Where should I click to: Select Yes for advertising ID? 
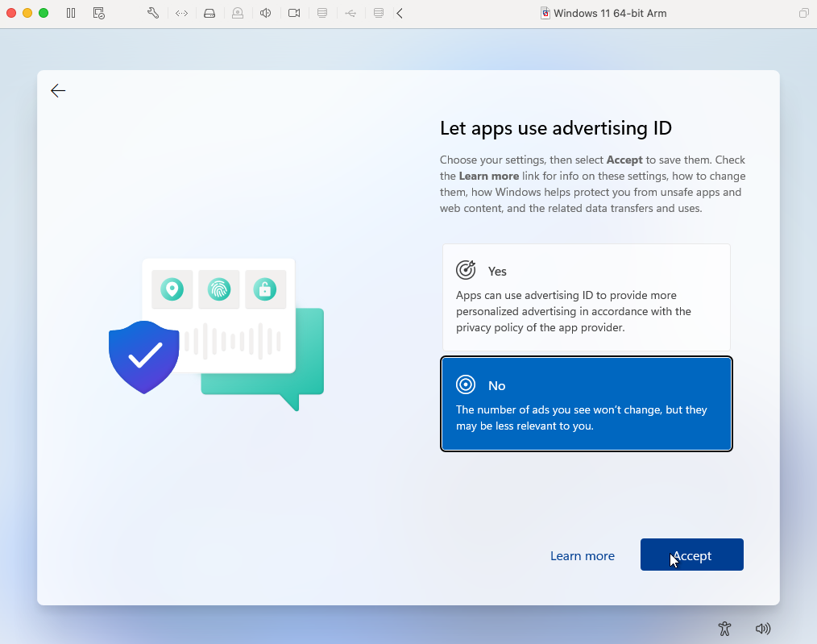click(587, 297)
